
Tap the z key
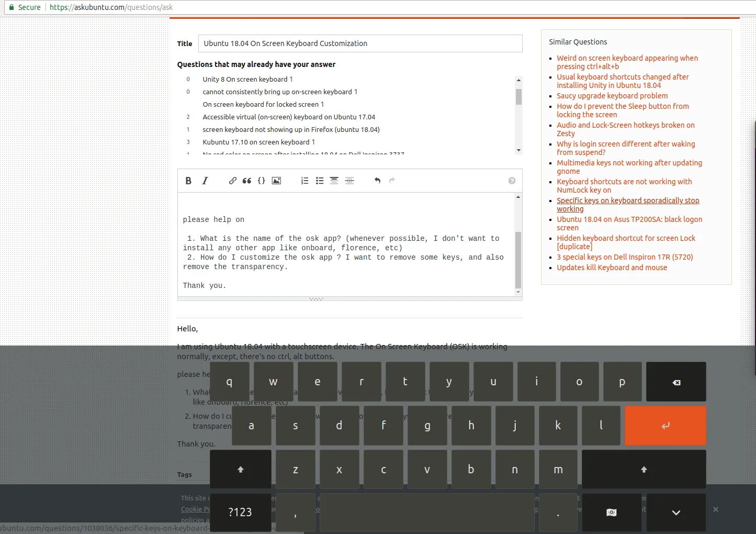pyautogui.click(x=296, y=470)
